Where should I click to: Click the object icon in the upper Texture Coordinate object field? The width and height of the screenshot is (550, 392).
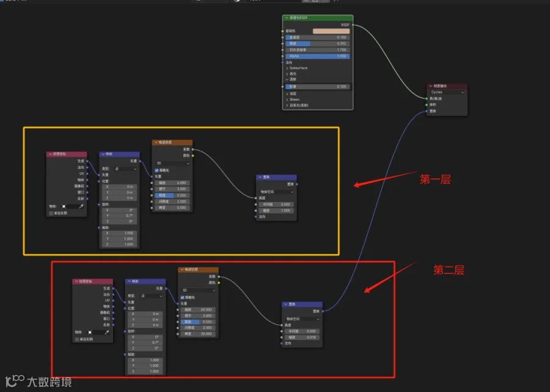pos(64,206)
